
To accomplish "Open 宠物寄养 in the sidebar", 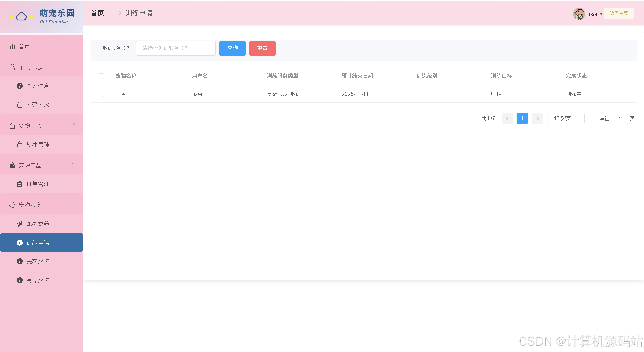I will click(x=42, y=224).
